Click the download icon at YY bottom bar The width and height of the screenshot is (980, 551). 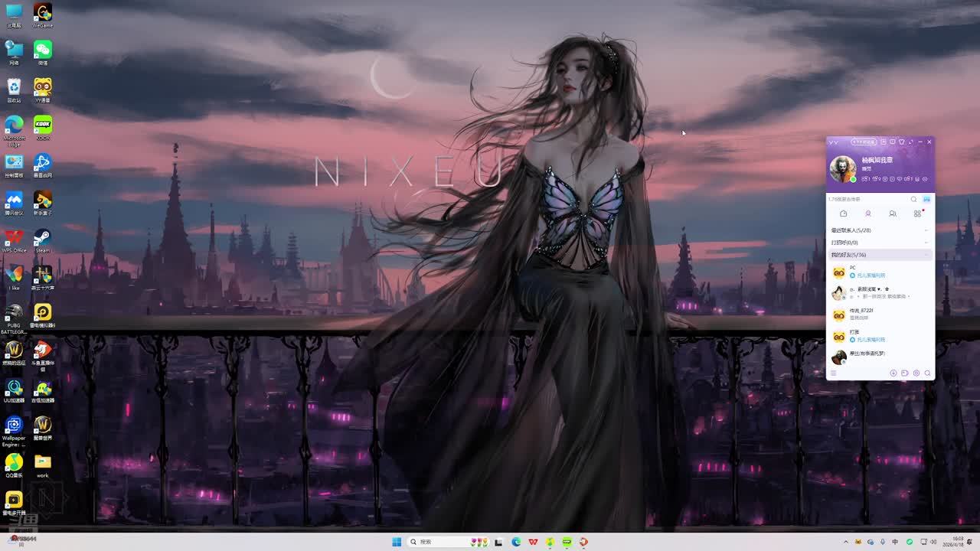pos(893,373)
